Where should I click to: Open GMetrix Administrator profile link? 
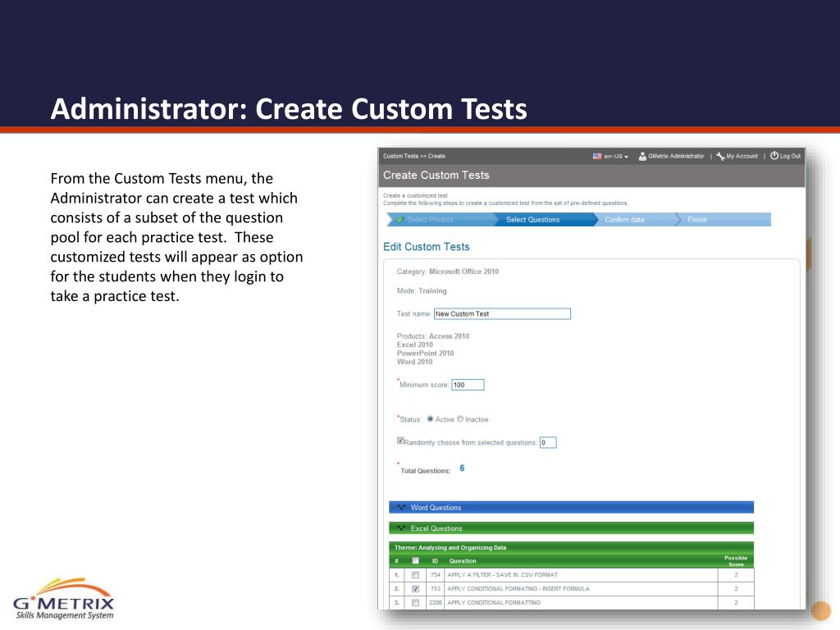pyautogui.click(x=676, y=157)
